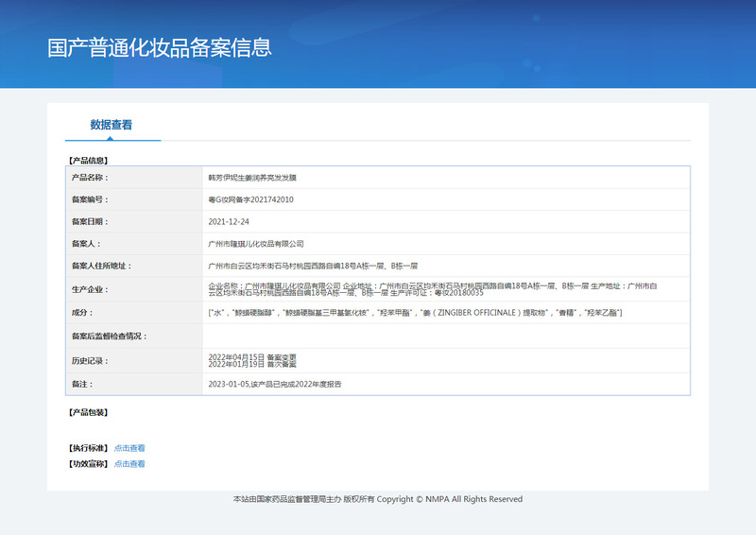Select the ingredient list containing ZINGIBER OFFICINALE

(x=415, y=313)
